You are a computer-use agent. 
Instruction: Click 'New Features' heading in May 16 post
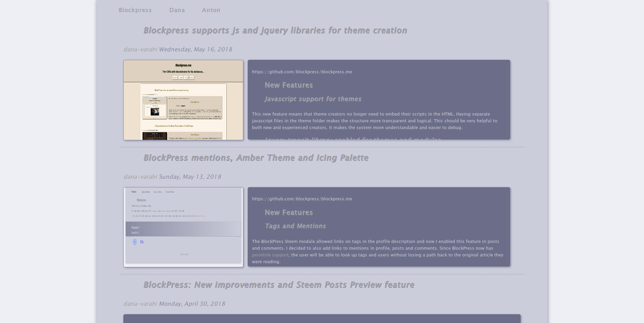[289, 85]
